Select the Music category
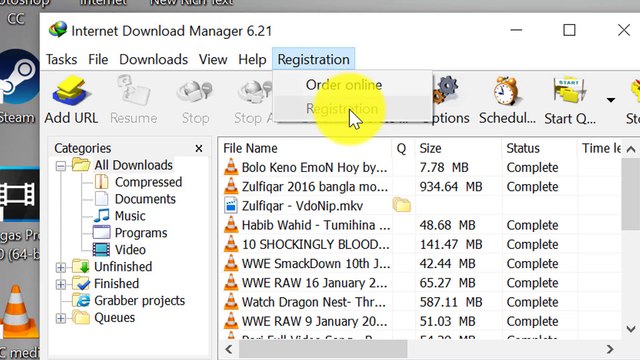640x360 pixels. 130,216
